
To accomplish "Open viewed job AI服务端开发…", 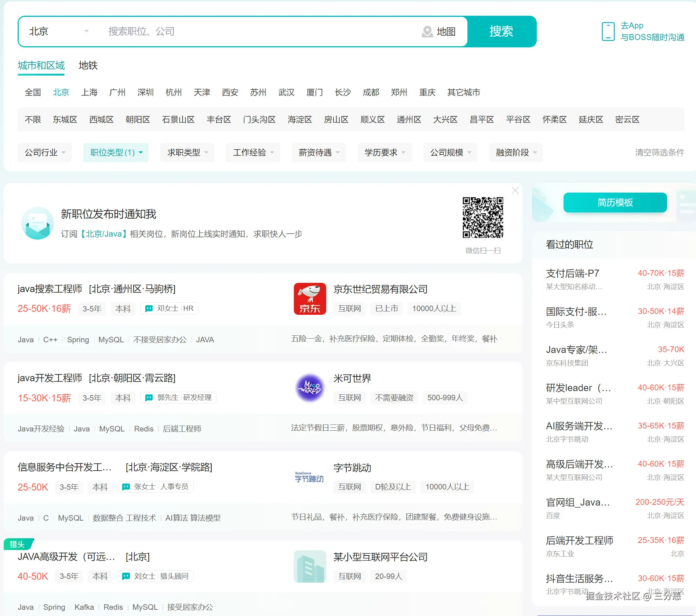I will pyautogui.click(x=579, y=426).
